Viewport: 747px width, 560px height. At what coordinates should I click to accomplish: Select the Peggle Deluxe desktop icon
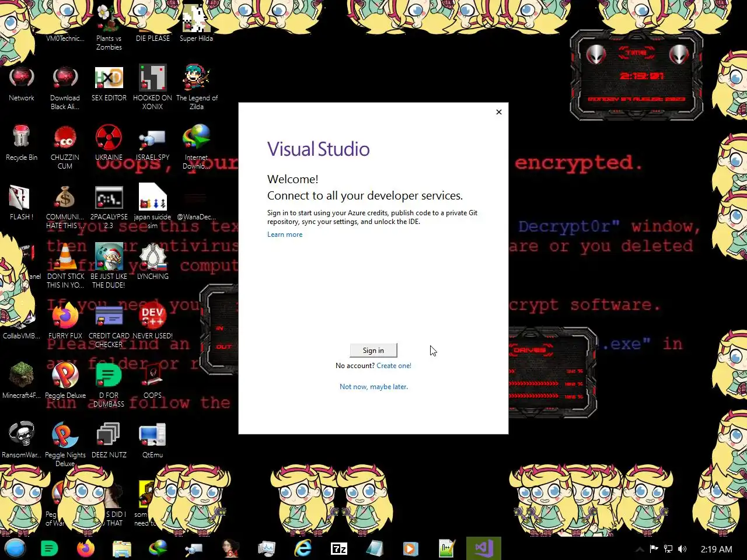point(65,381)
